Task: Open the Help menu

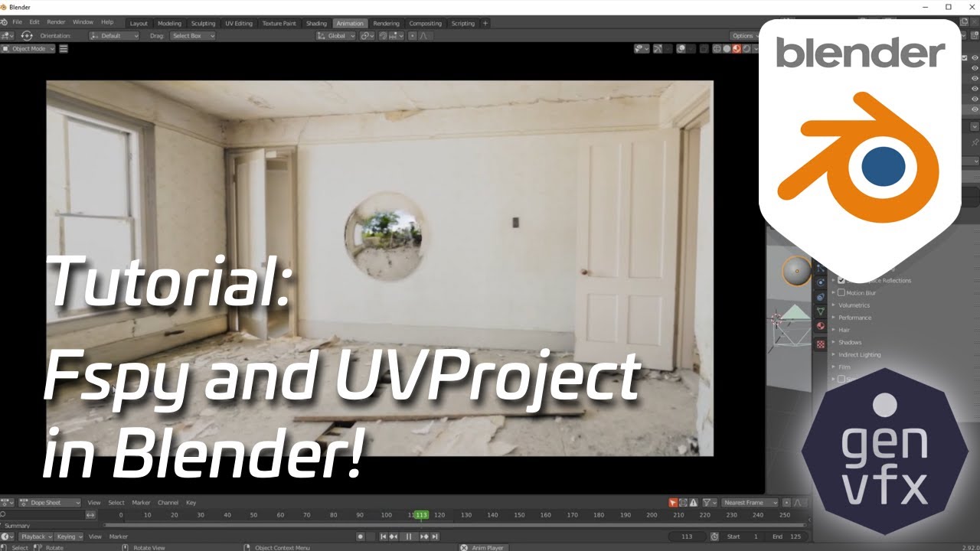Action: click(107, 22)
